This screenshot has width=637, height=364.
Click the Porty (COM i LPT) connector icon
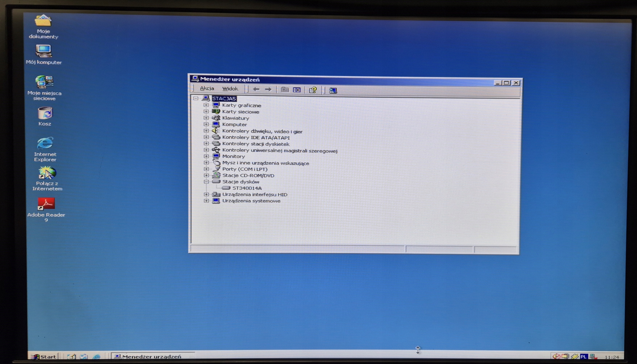[216, 169]
